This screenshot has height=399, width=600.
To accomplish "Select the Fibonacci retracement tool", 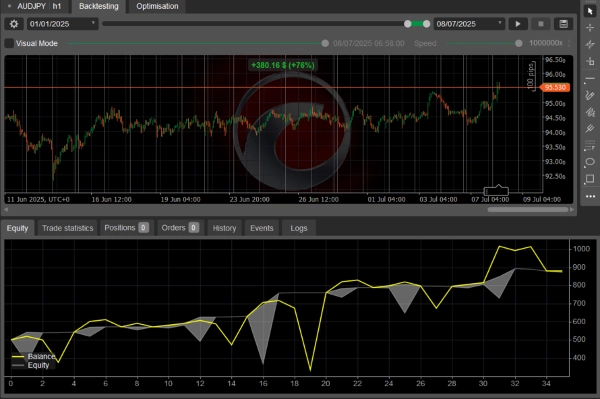I will [590, 145].
